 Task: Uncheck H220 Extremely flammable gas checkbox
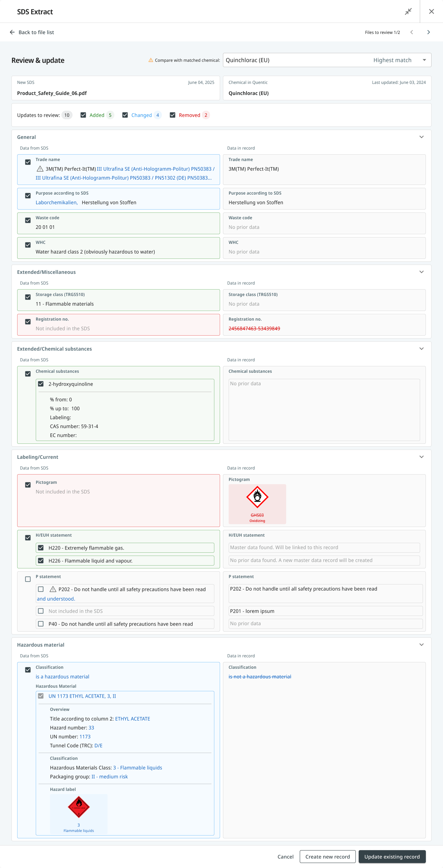[x=41, y=548]
